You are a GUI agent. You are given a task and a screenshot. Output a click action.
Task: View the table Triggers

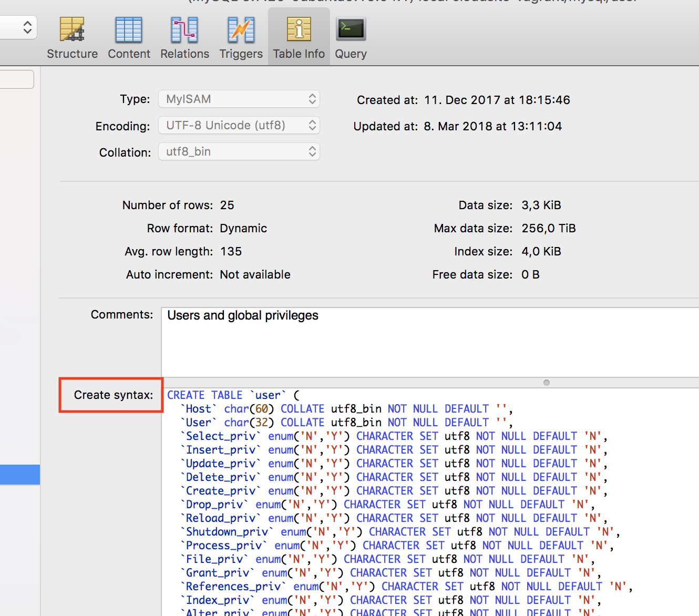[240, 37]
